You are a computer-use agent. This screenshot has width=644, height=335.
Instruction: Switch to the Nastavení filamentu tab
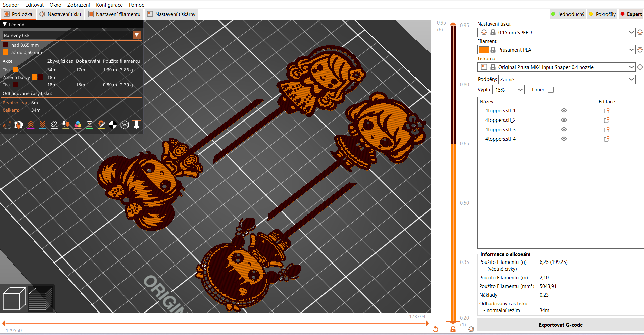114,14
